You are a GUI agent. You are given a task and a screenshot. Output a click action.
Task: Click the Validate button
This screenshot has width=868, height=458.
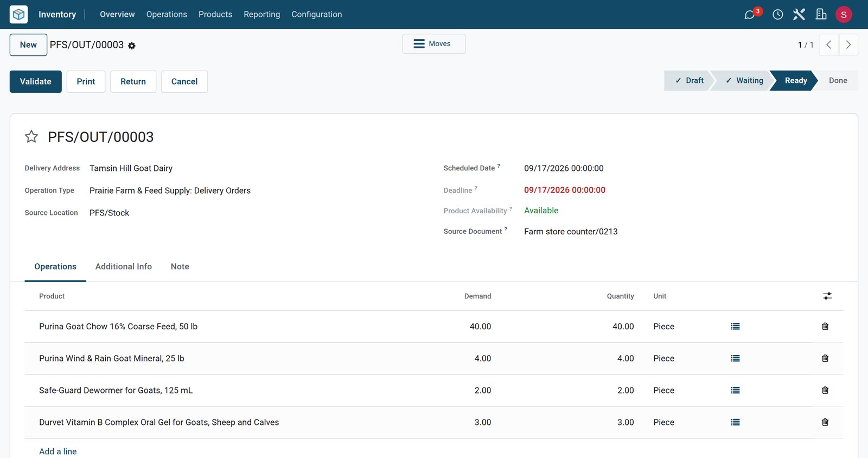point(36,81)
